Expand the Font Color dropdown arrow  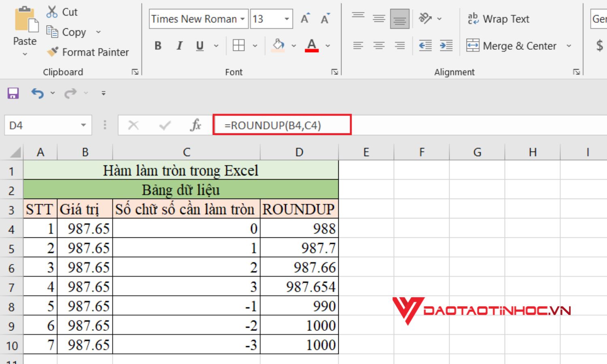pos(328,46)
